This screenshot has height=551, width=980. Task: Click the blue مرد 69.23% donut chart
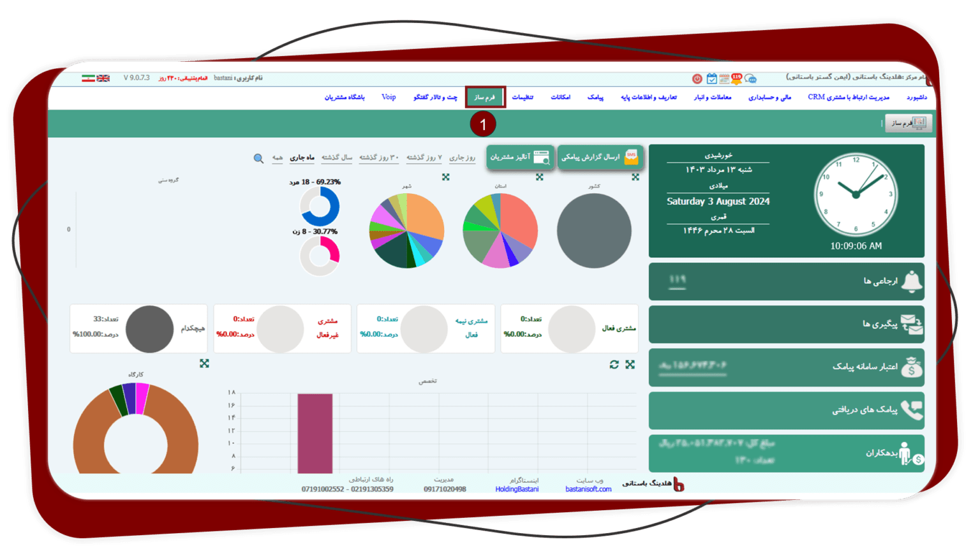click(320, 206)
